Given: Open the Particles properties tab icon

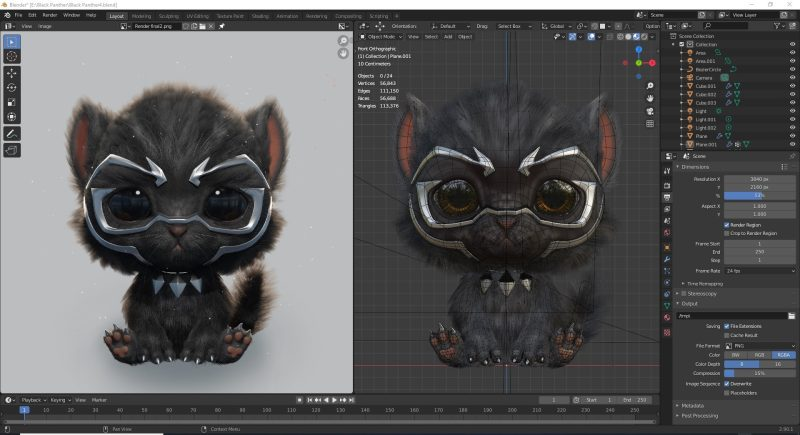Looking at the screenshot, I should coord(667,271).
